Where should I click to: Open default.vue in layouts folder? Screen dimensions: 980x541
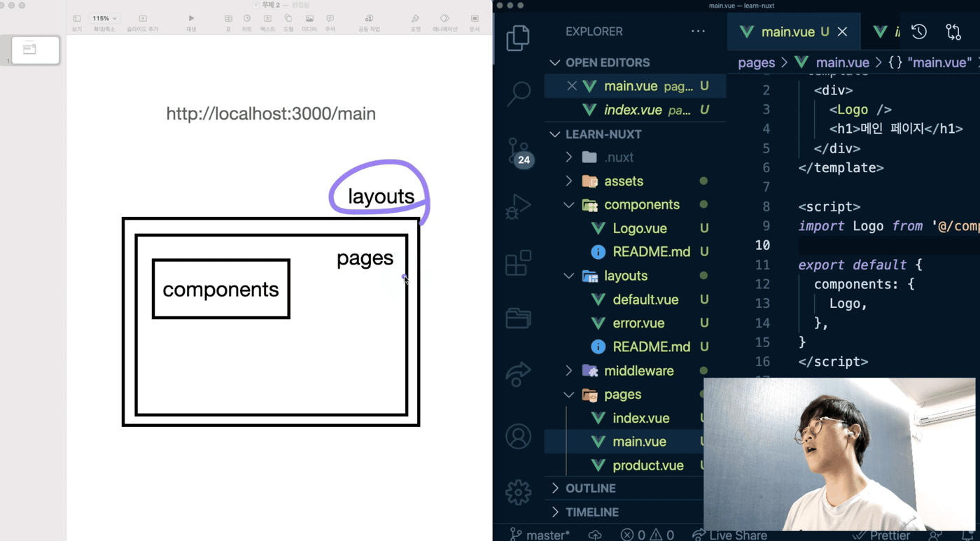(645, 300)
